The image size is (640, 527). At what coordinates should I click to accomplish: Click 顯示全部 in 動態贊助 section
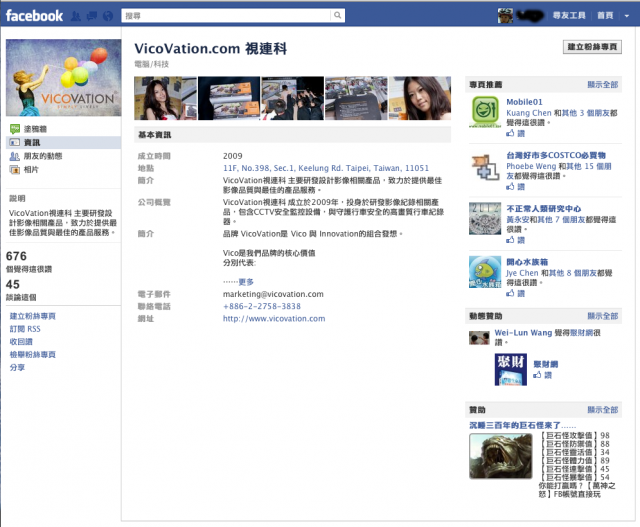pyautogui.click(x=603, y=316)
